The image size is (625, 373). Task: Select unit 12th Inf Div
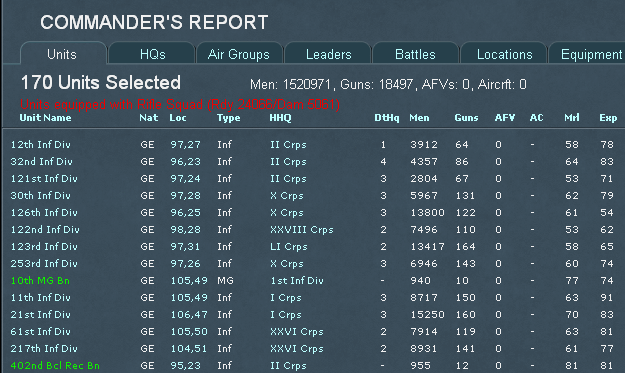(41, 145)
